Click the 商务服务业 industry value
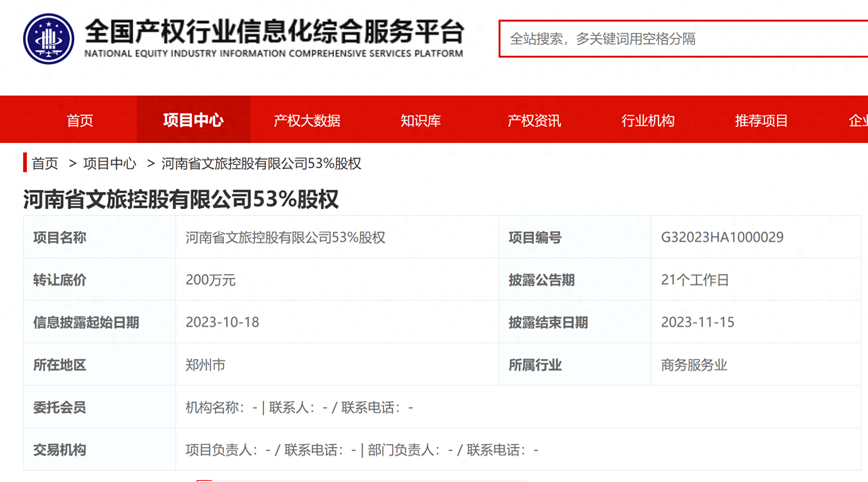The height and width of the screenshot is (482, 868). tap(694, 364)
